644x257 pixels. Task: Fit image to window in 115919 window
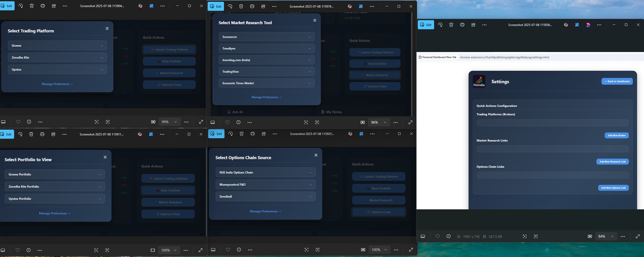pyautogui.click(x=363, y=122)
